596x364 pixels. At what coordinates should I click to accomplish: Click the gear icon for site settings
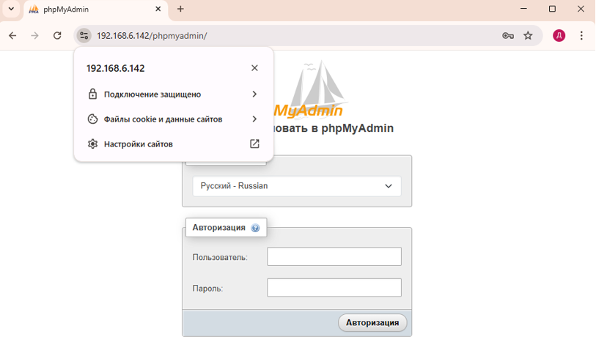(92, 144)
